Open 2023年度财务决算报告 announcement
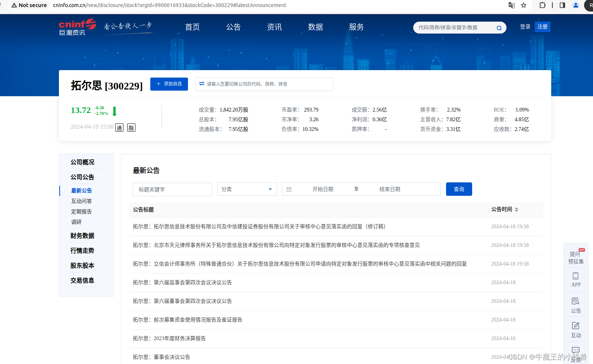 tap(169, 339)
